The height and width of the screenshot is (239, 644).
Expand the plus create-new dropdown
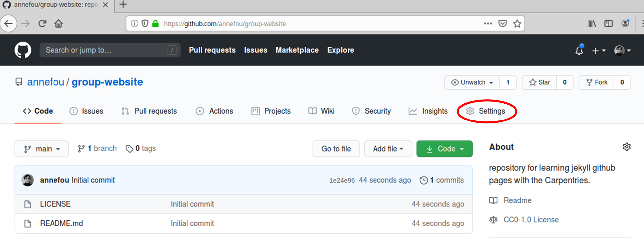coord(599,50)
